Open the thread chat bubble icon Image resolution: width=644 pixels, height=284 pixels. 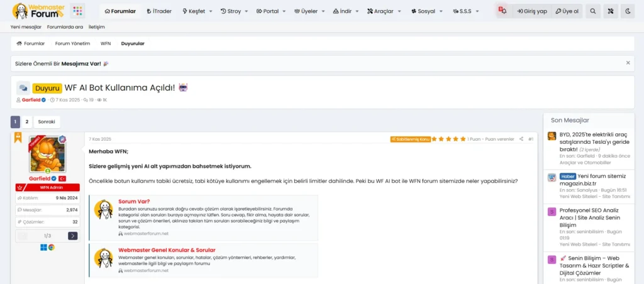23,88
